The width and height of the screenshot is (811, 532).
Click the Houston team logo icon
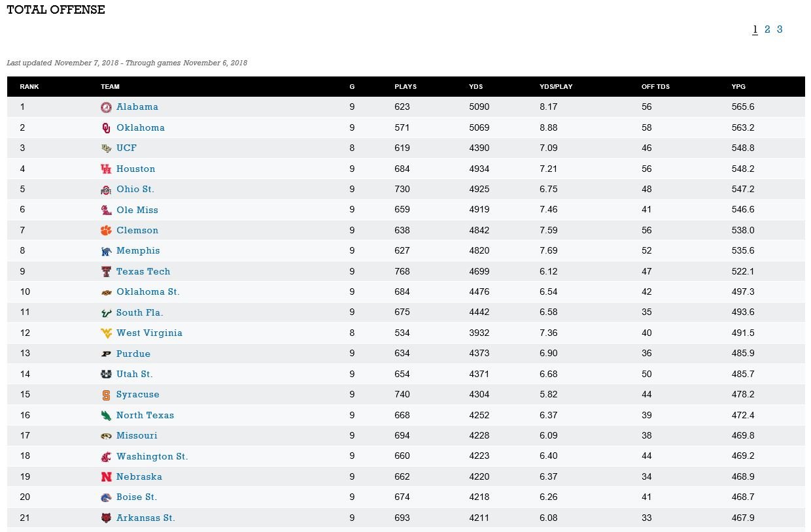pos(106,169)
